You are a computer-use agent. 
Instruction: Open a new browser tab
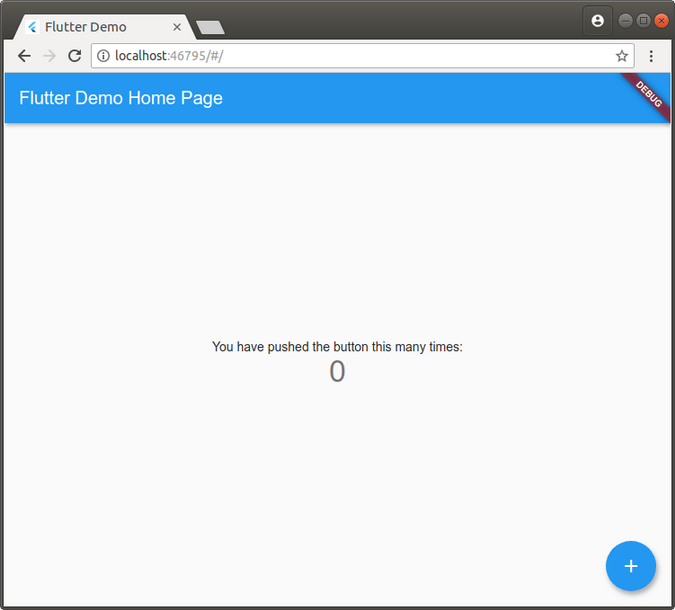210,28
